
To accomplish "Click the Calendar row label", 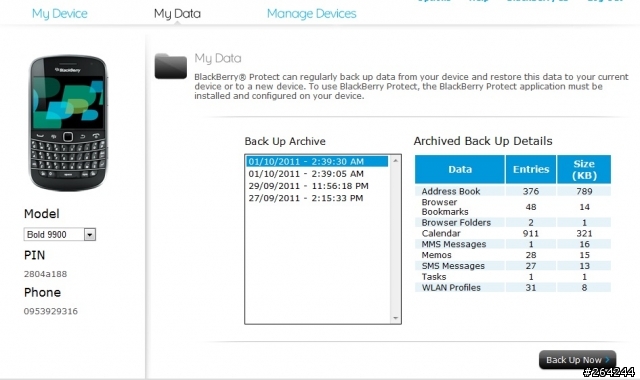I will pyautogui.click(x=441, y=233).
